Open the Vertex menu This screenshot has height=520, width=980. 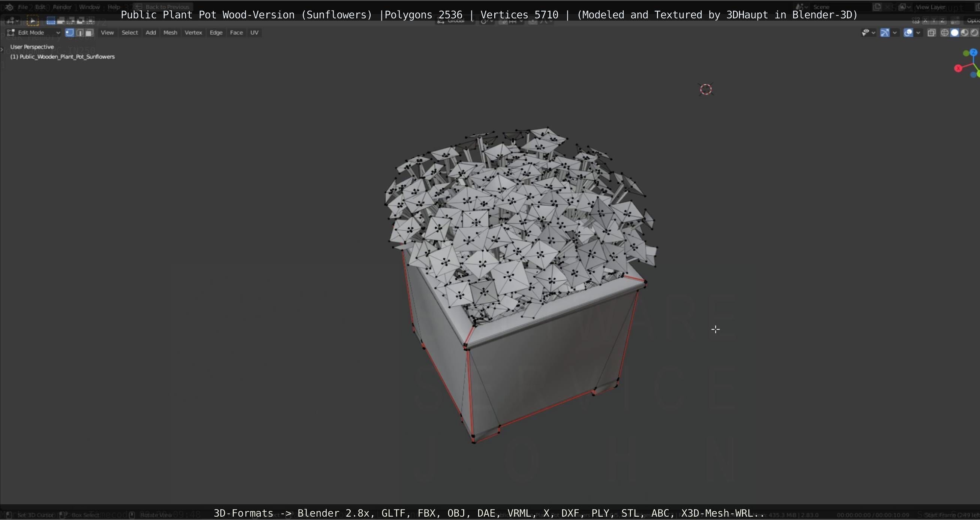click(x=193, y=33)
